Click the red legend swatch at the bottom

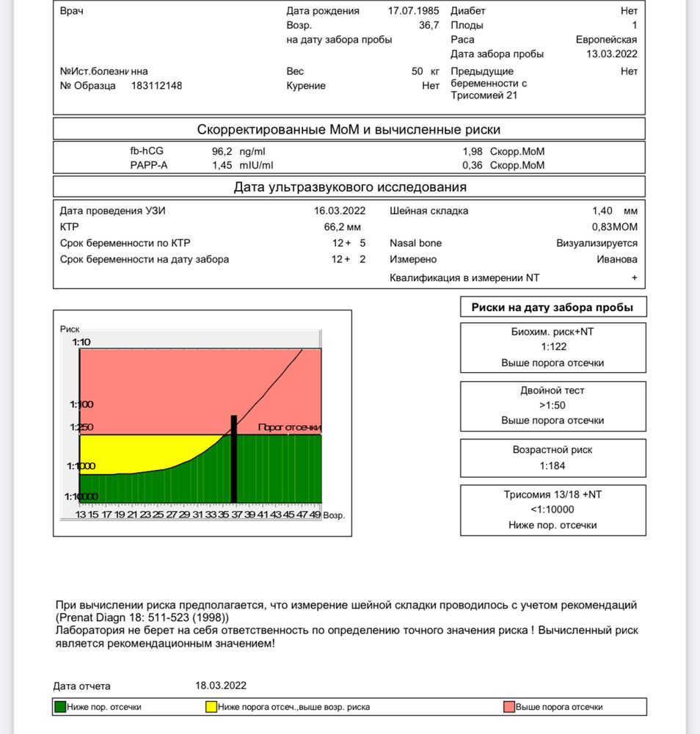(508, 707)
